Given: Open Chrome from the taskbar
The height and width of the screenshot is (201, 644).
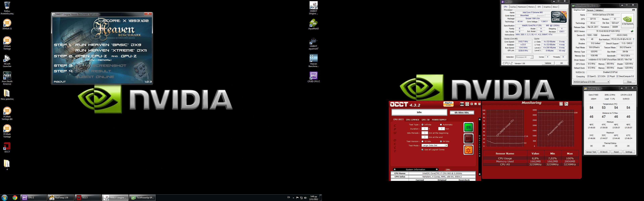Looking at the screenshot, I should [x=15, y=197].
